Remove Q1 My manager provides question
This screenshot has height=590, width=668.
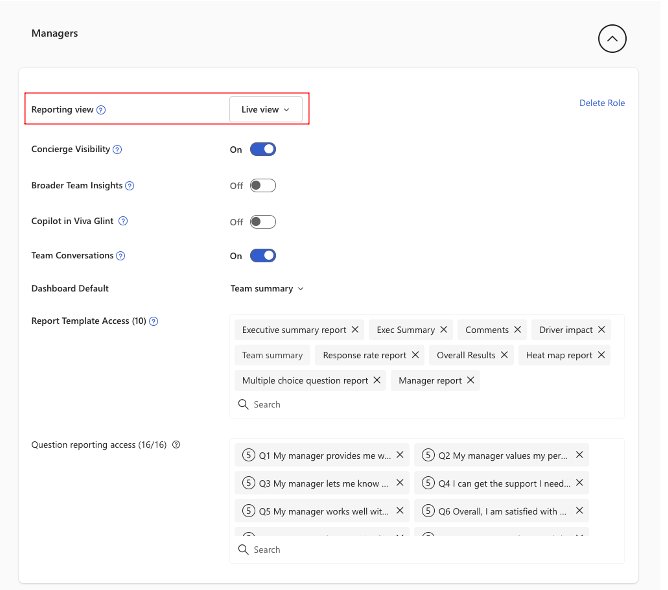click(400, 455)
